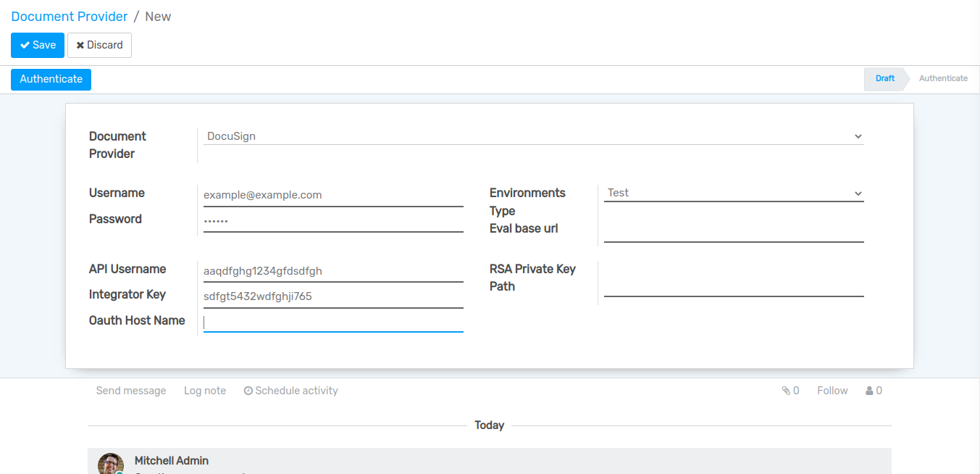Click the Integrator Key input
Viewport: 980px width, 474px height.
coord(333,296)
